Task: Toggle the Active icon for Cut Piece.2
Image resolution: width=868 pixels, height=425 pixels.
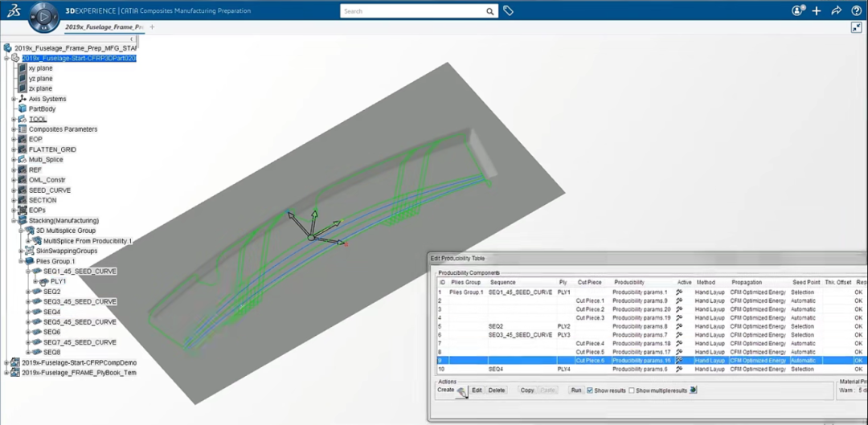Action: [678, 309]
